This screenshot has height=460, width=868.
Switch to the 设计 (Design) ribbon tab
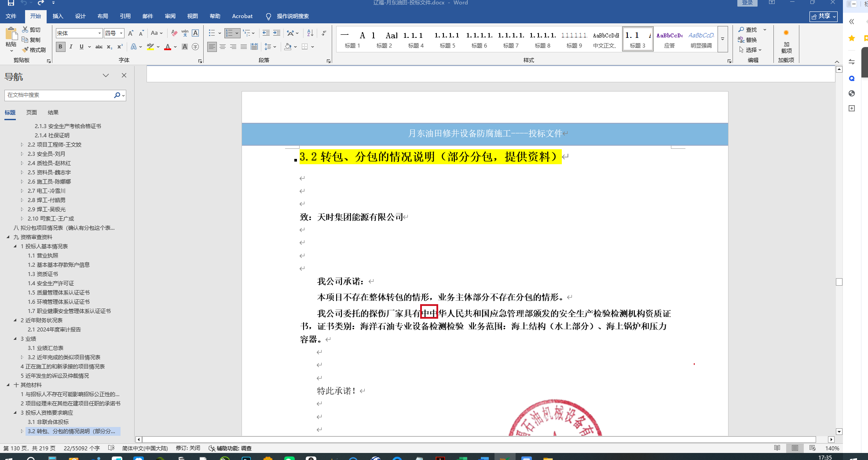[80, 16]
